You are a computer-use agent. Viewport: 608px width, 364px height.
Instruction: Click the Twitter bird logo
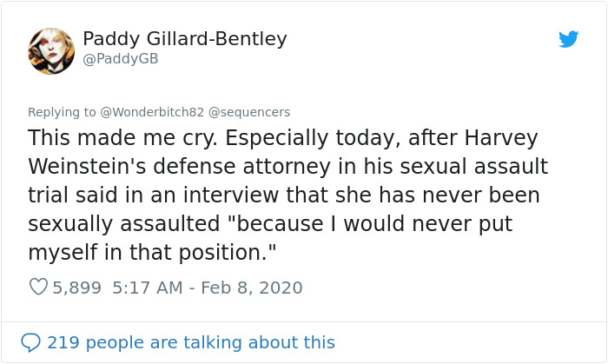coord(569,39)
